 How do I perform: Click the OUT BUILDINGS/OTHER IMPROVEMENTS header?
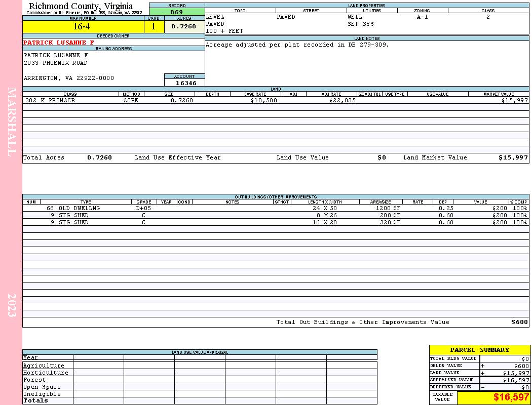pyautogui.click(x=276, y=197)
